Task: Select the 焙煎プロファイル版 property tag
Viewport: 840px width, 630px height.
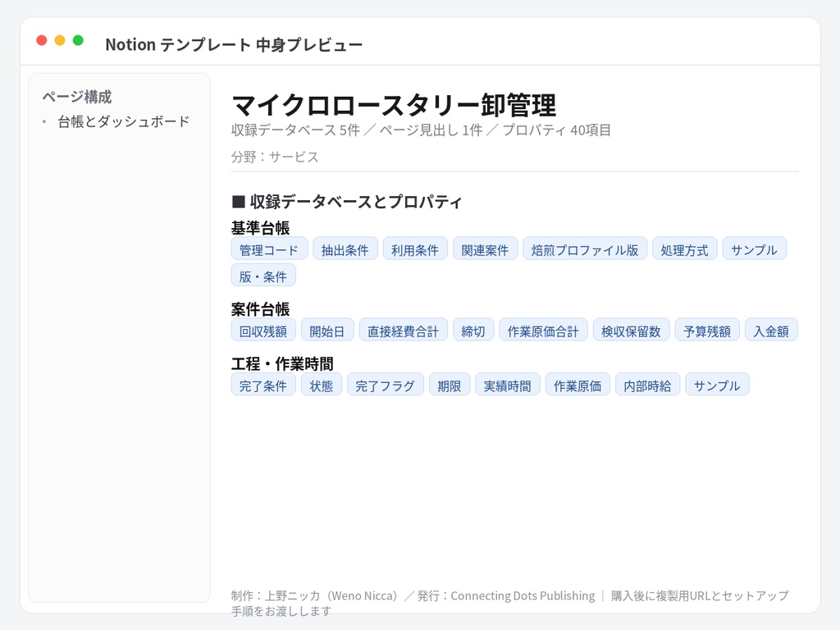Action: [585, 249]
